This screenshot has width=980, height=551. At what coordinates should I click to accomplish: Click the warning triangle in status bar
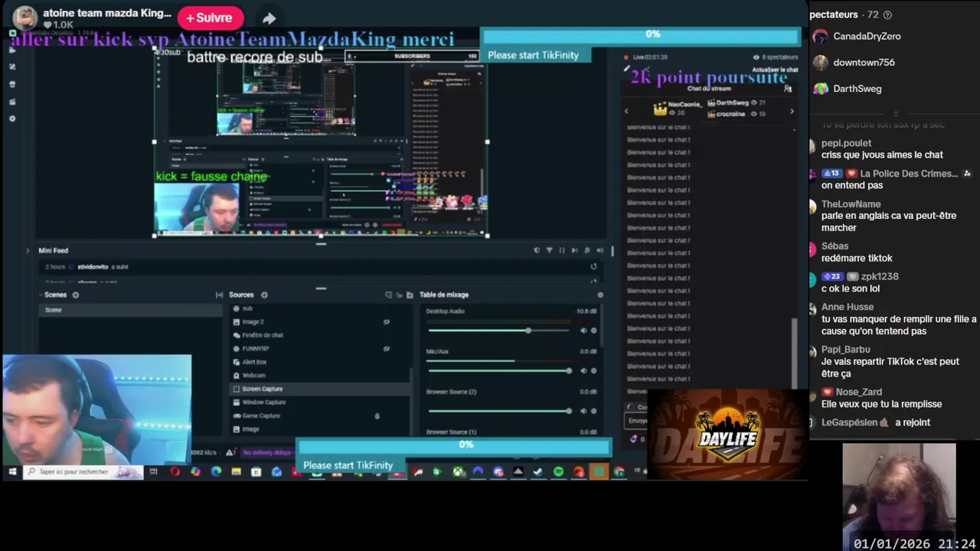coord(230,452)
